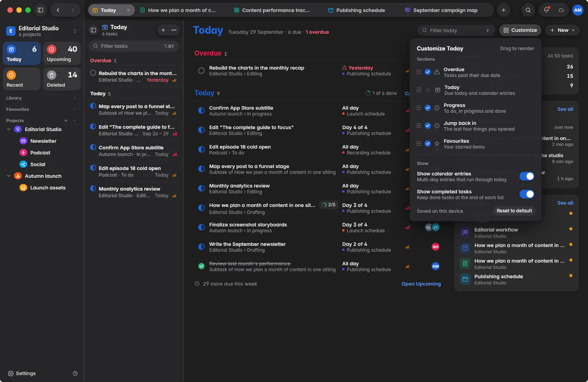The width and height of the screenshot is (588, 382).
Task: Add a project with Projects plus icon
Action: tap(66, 120)
